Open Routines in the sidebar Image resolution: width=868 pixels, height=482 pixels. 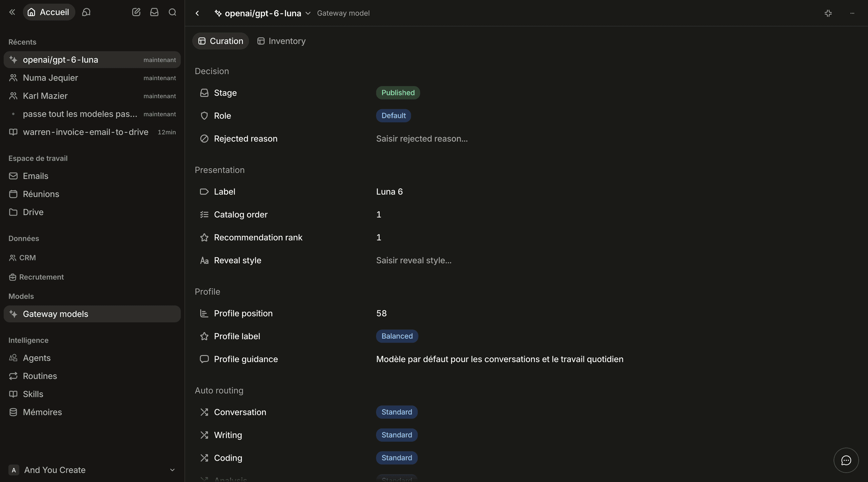coord(92,376)
